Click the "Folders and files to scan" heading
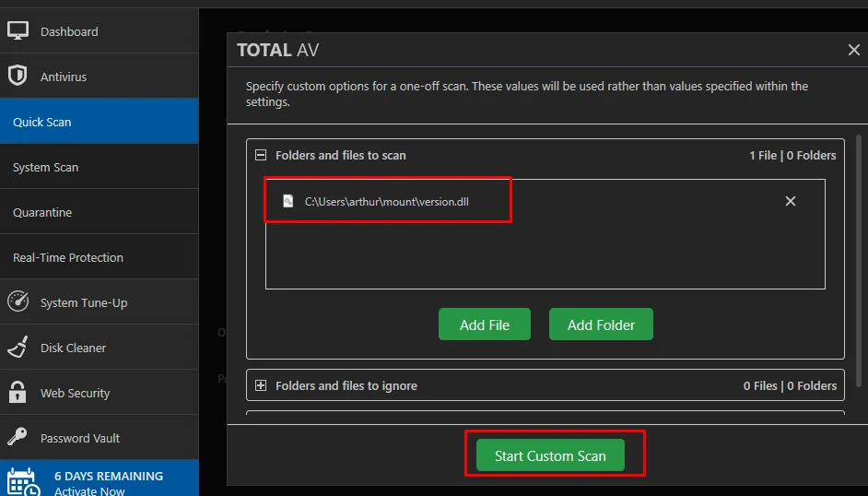This screenshot has height=496, width=868. click(340, 156)
